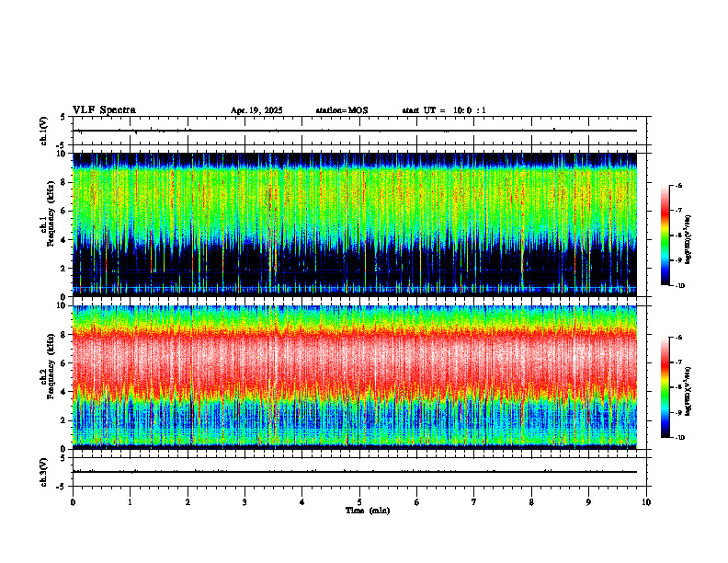The image size is (728, 563).
Task: Click inside the ch.2 spectrogram panel
Action: point(355,377)
